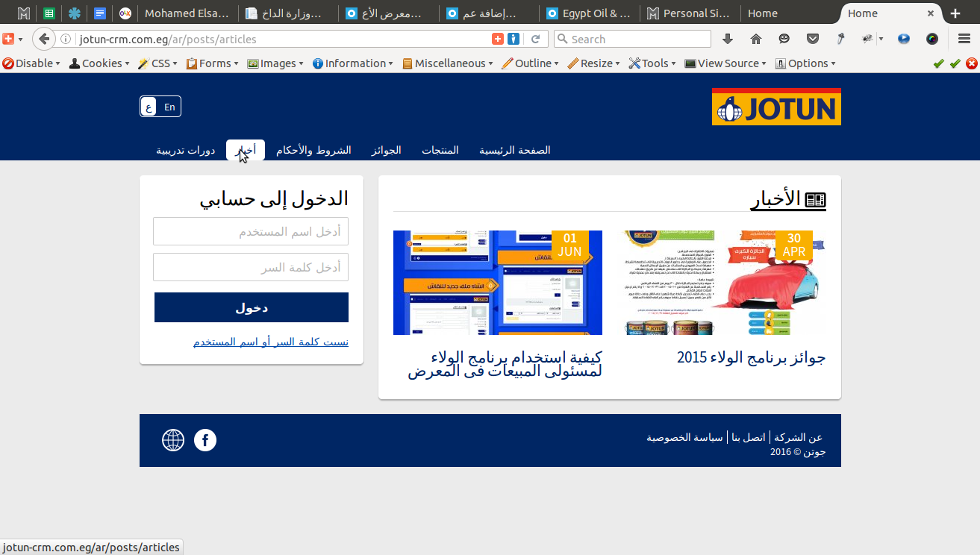Open the downloads arrow icon in toolbar

[x=728, y=39]
